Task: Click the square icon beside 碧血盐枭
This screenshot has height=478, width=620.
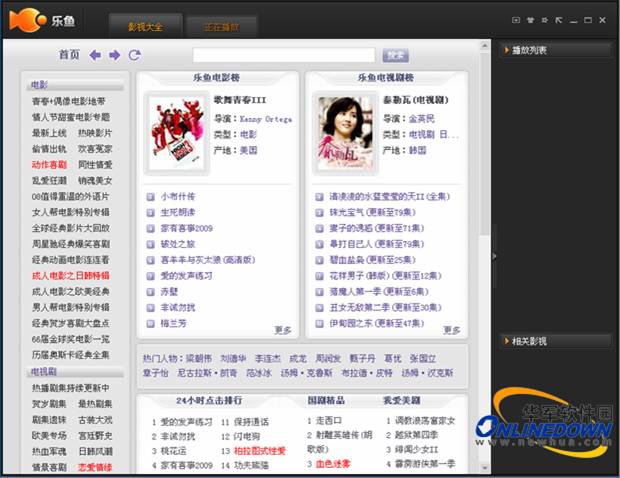Action: [319, 260]
